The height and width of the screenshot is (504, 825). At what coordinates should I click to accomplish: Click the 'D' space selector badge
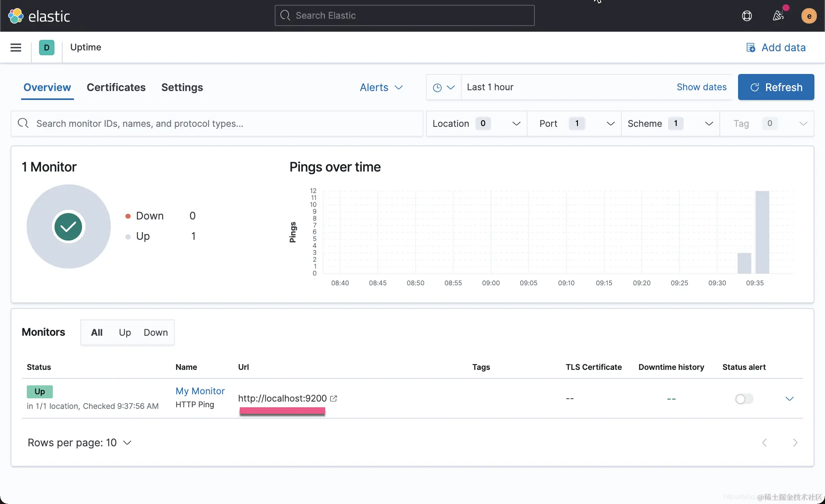(47, 48)
